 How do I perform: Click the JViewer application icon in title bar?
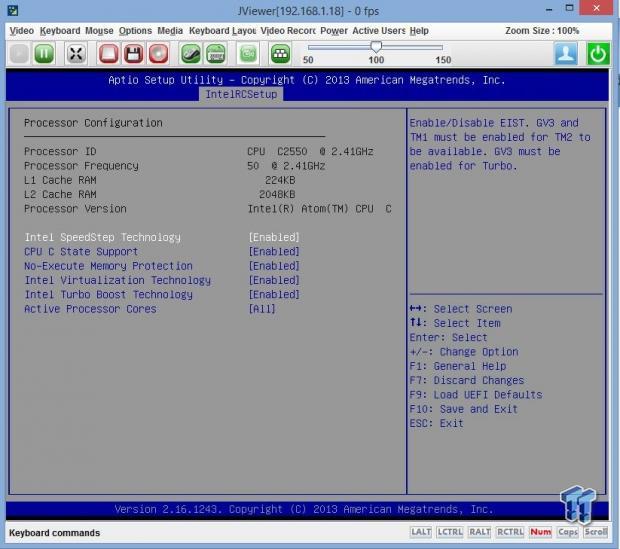(x=13, y=10)
